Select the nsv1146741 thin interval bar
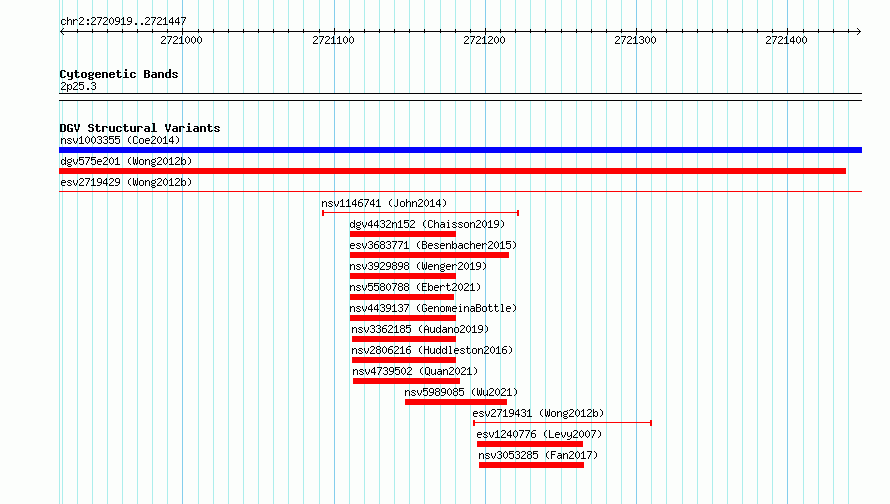890x504 pixels. pos(421,213)
